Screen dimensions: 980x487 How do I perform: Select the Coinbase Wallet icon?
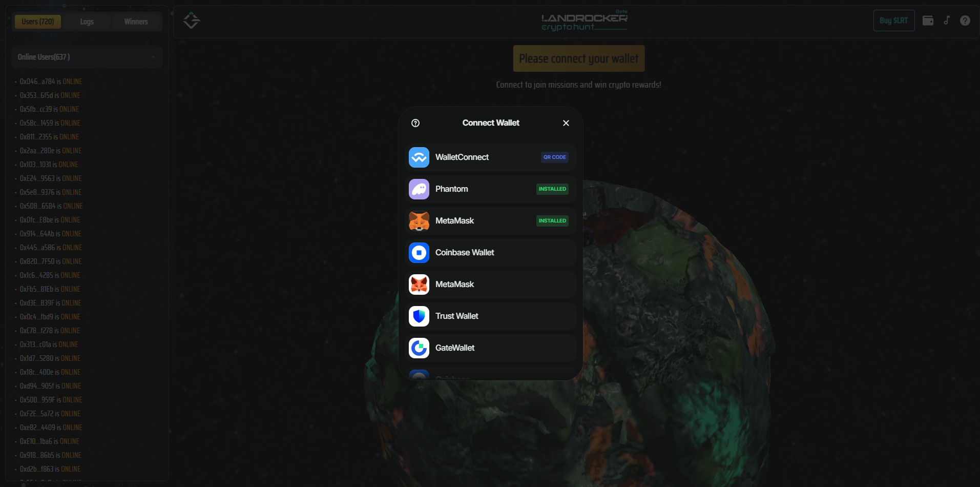coord(419,253)
